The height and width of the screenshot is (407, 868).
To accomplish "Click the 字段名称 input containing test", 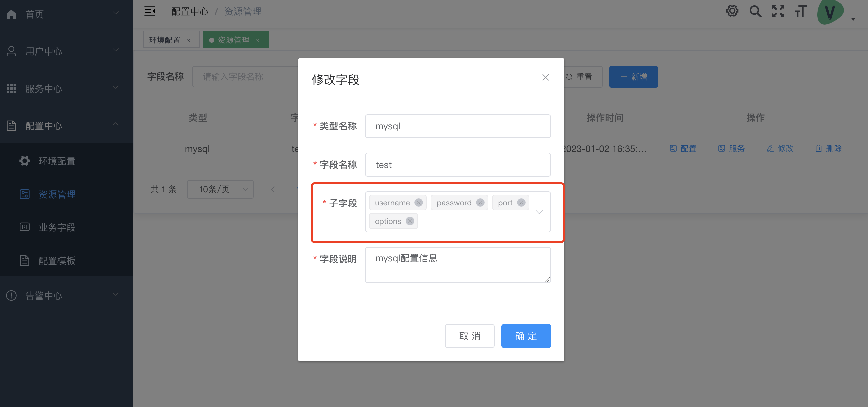I will [x=457, y=165].
